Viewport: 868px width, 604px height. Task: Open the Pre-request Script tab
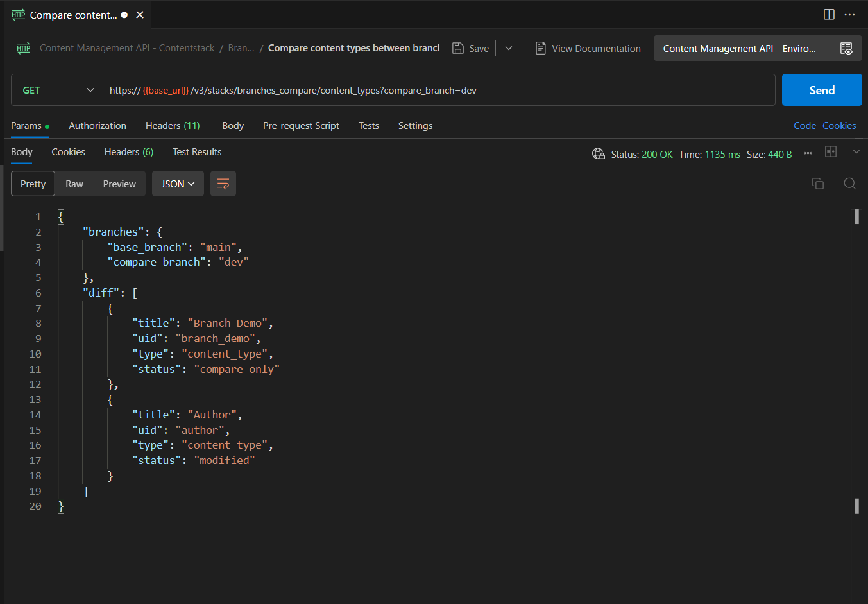301,126
